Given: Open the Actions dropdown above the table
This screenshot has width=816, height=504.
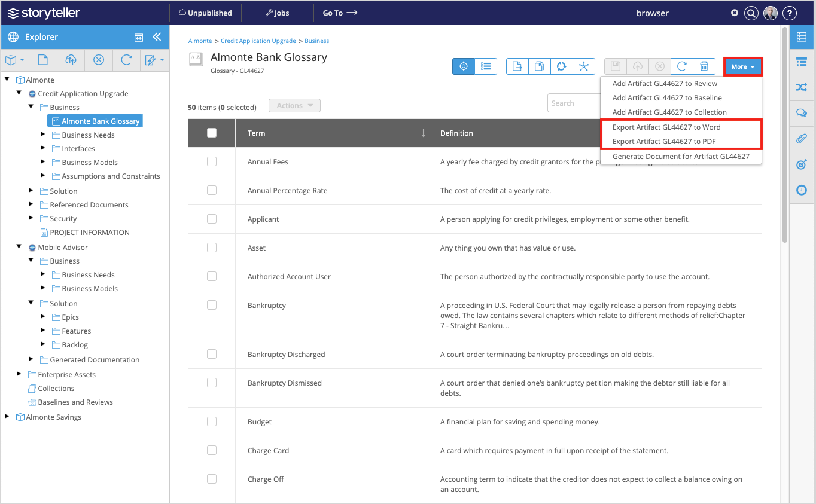Looking at the screenshot, I should click(x=294, y=105).
